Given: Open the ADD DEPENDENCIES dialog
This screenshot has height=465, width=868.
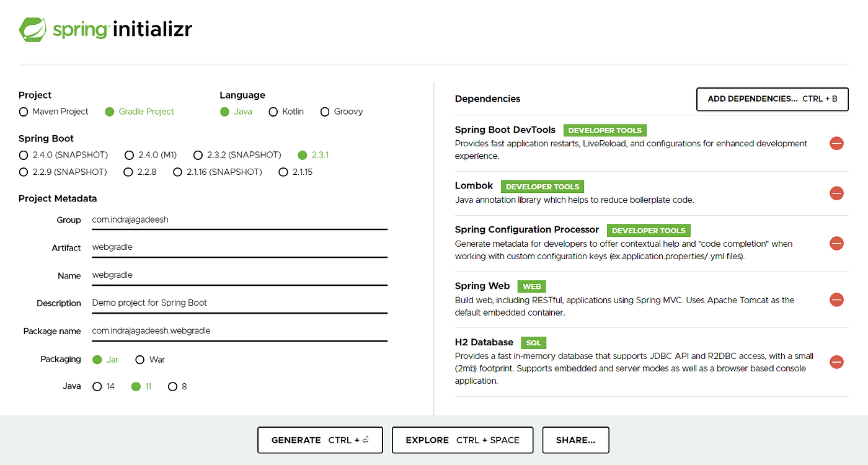Looking at the screenshot, I should pos(772,99).
